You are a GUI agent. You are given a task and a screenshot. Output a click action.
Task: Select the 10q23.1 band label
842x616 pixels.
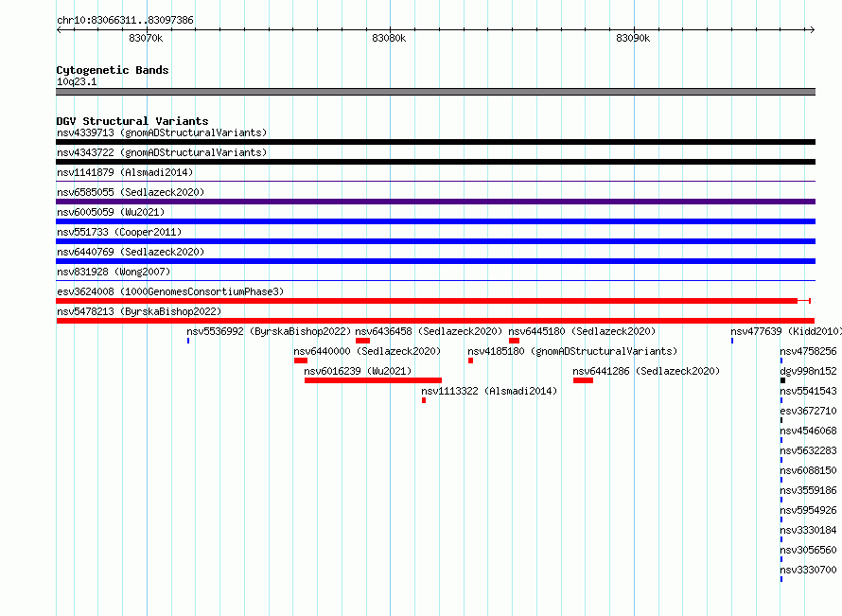tap(77, 81)
